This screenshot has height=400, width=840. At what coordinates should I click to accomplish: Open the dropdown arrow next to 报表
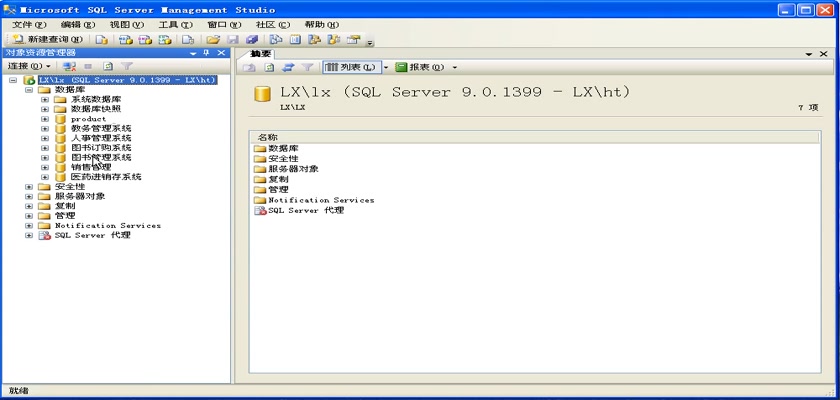455,67
